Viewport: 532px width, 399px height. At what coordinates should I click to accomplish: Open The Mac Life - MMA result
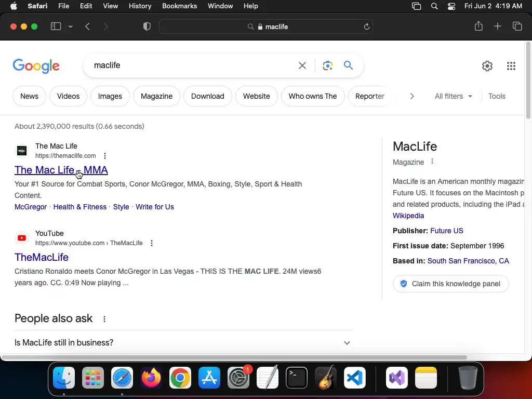61,170
